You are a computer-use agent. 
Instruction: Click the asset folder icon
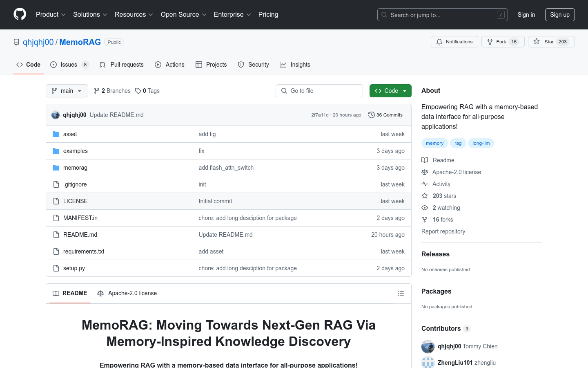(56, 134)
